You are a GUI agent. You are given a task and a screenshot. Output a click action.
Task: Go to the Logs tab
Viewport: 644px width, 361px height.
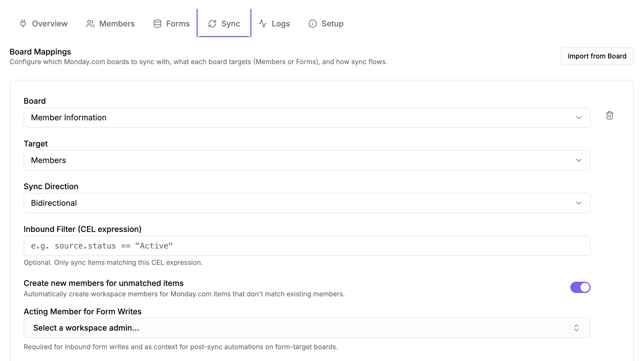[x=280, y=24]
